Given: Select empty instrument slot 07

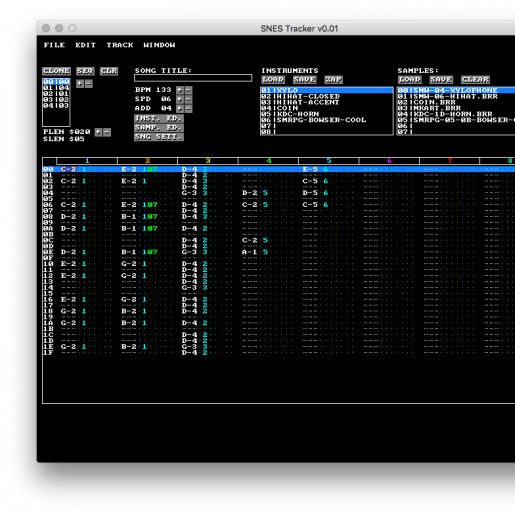Looking at the screenshot, I should click(x=327, y=126).
